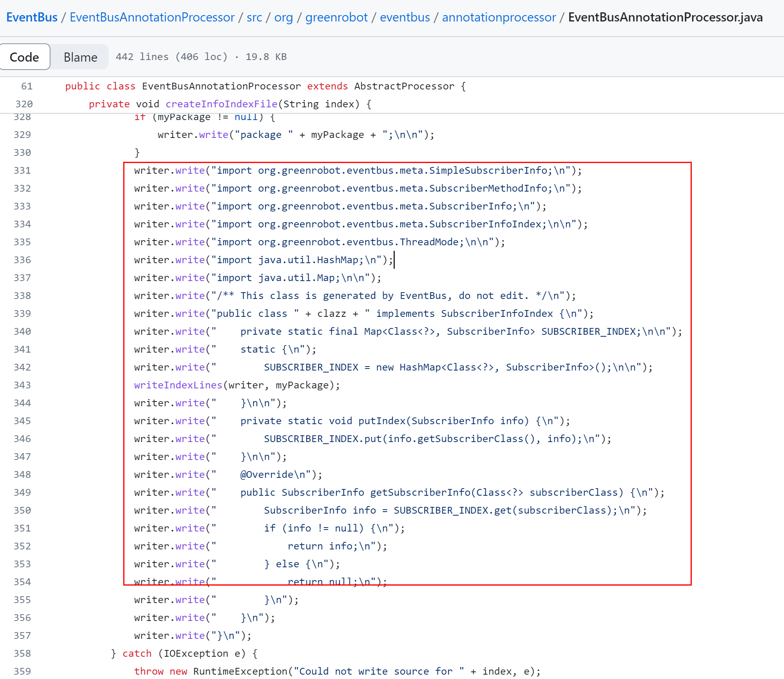784x679 pixels.
Task: Click the 'new HashMap' line 342
Action: pyautogui.click(x=393, y=367)
